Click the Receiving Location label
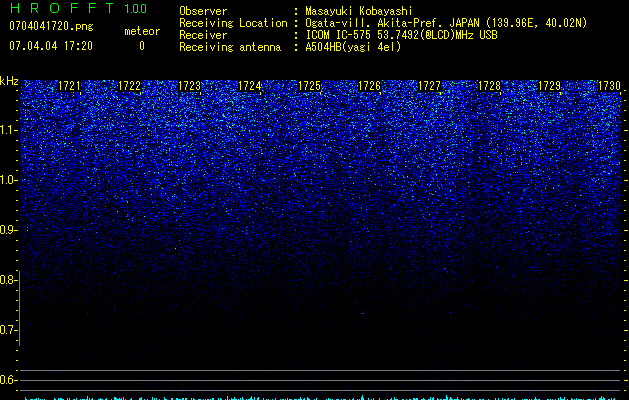The image size is (629, 400). (233, 23)
